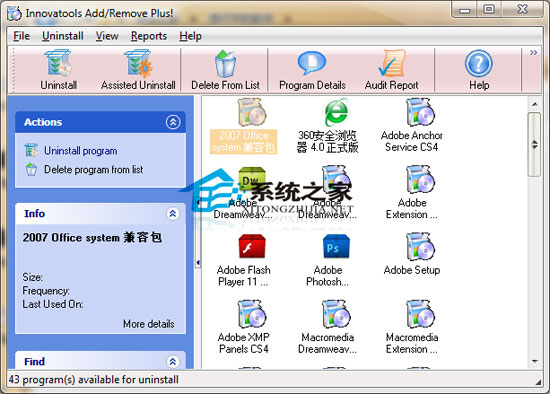Launch Assisted Uninstall from toolbar
The height and width of the screenshot is (394, 550).
(138, 70)
